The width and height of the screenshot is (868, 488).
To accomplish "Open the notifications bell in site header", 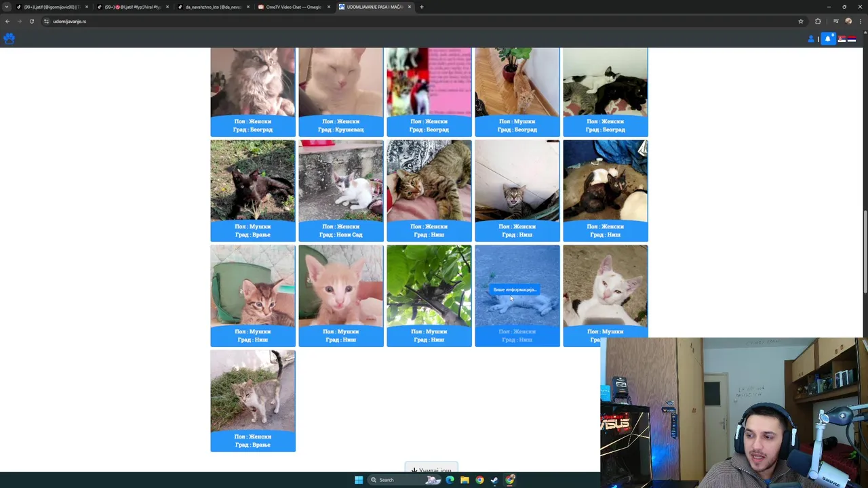I will click(827, 39).
